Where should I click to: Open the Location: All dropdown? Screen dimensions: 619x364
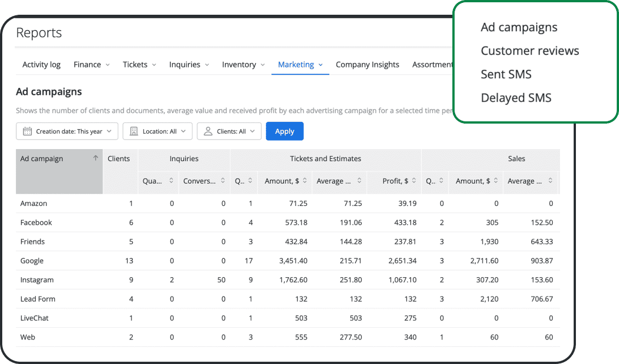tap(158, 131)
